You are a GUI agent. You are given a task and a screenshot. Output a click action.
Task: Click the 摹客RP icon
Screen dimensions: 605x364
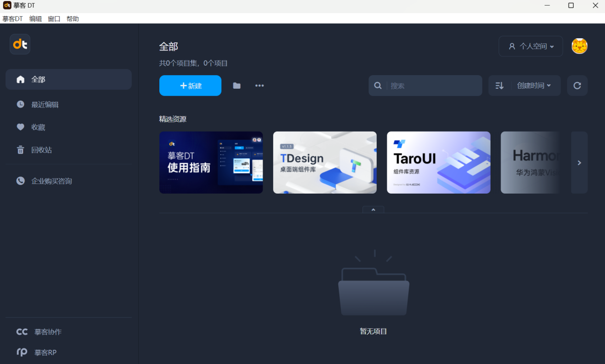point(22,352)
